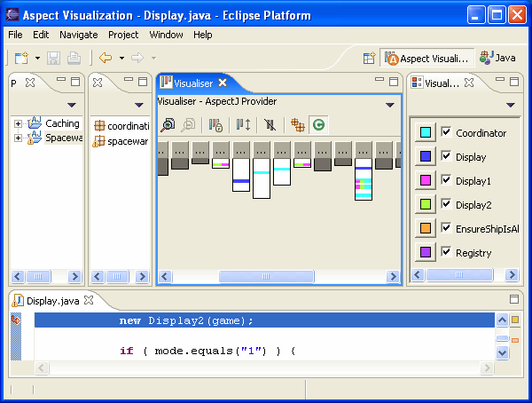Click the blue Display color swatch
This screenshot has height=403, width=532.
(426, 156)
